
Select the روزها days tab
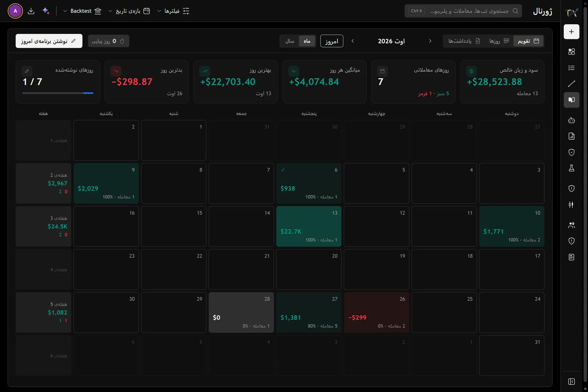point(499,41)
